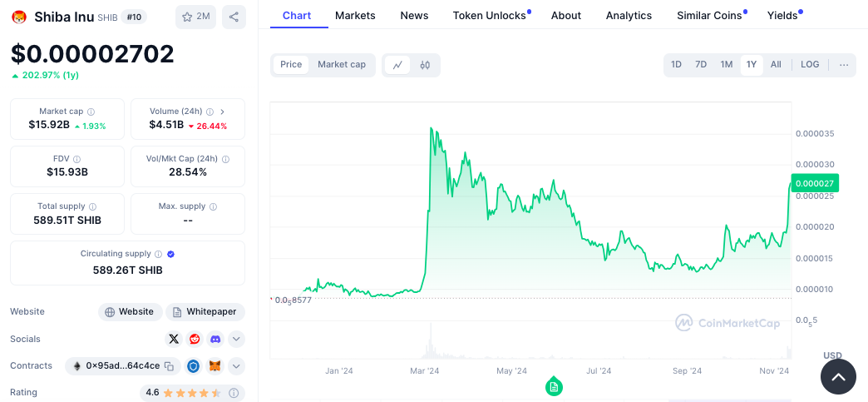Add token to MetaMask fox icon

pos(215,366)
